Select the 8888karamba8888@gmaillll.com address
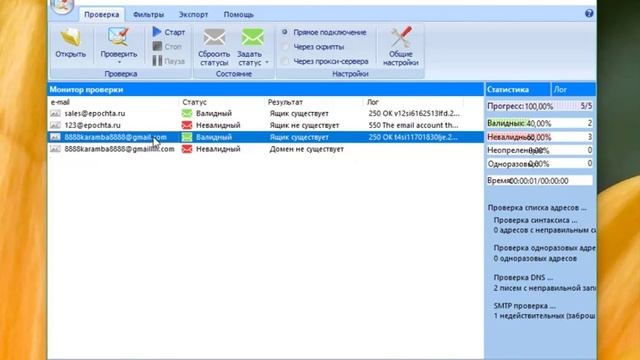The image size is (640, 360). [x=119, y=149]
